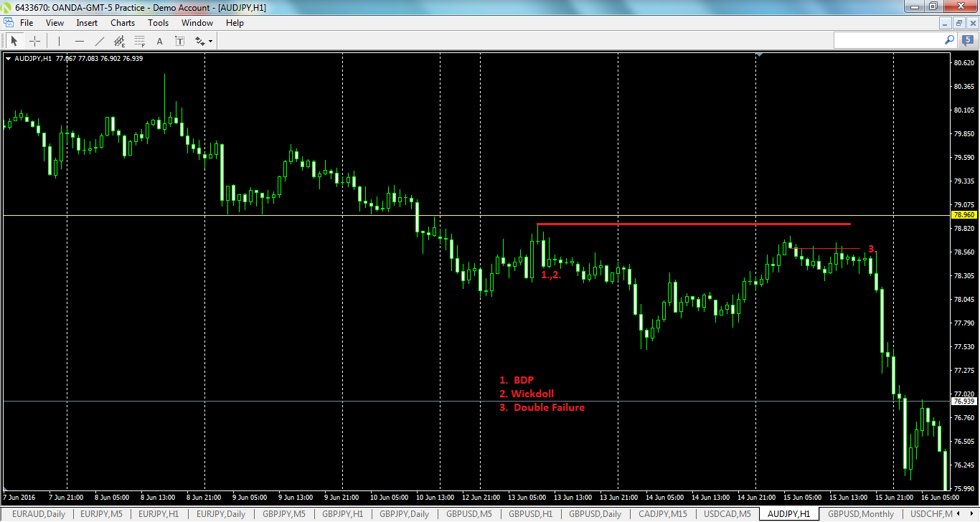The image size is (980, 522).
Task: Open the Arrows tool dropdown
Action: click(x=201, y=40)
